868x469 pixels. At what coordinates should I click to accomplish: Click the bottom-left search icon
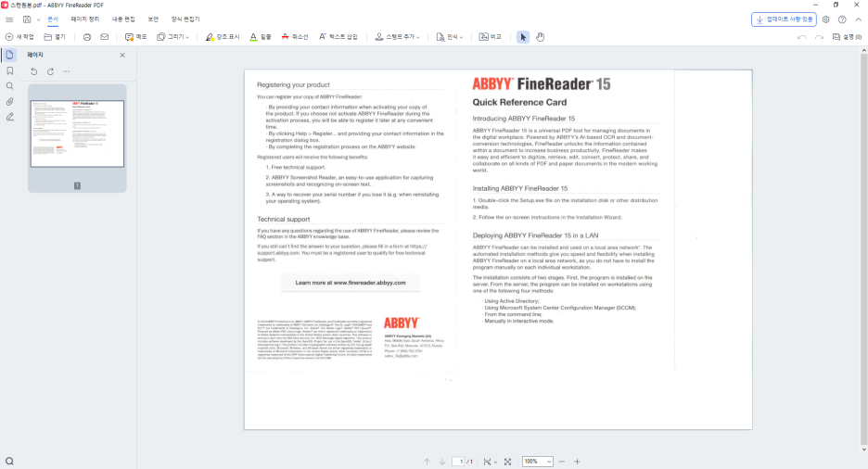tap(9, 462)
